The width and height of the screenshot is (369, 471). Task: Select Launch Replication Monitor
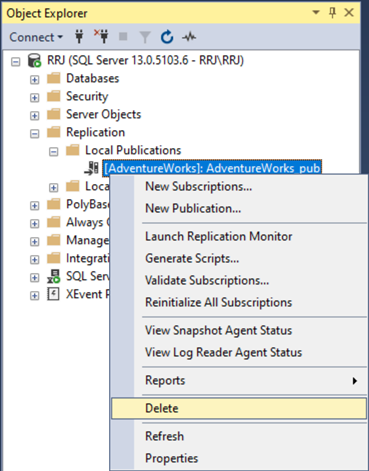click(x=239, y=236)
